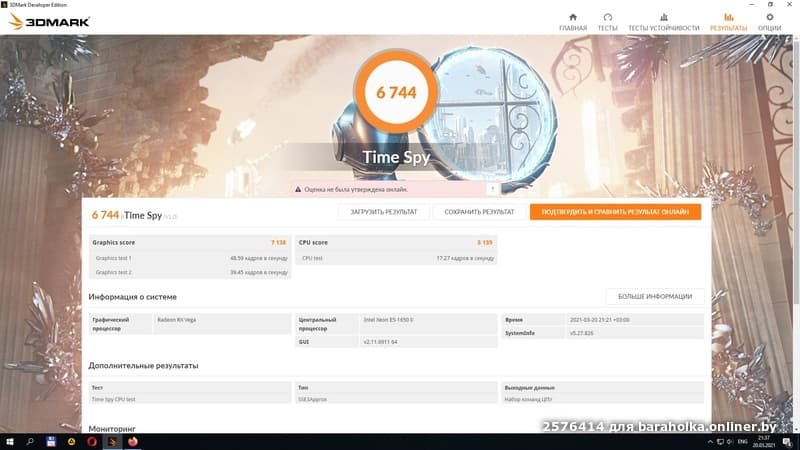Image resolution: width=800 pixels, height=450 pixels.
Task: Open the Windows notification center icon
Action: (x=787, y=442)
